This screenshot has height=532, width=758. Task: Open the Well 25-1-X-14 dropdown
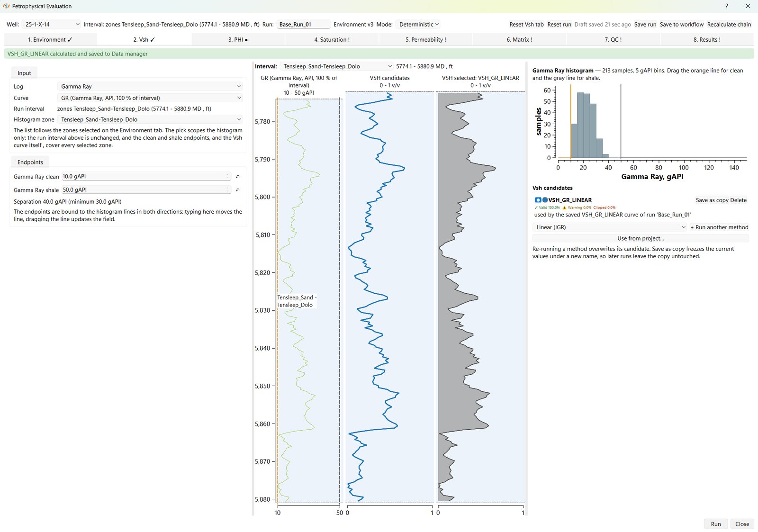52,24
